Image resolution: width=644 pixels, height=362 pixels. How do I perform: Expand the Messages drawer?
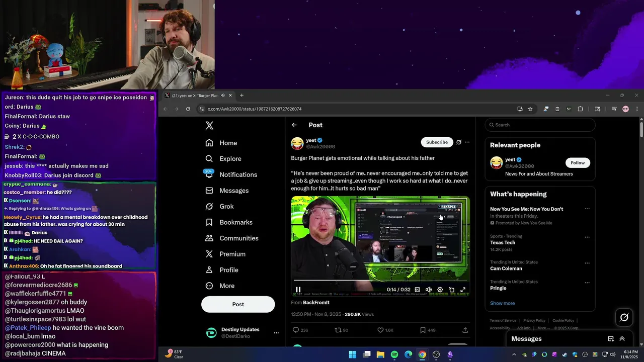click(622, 339)
